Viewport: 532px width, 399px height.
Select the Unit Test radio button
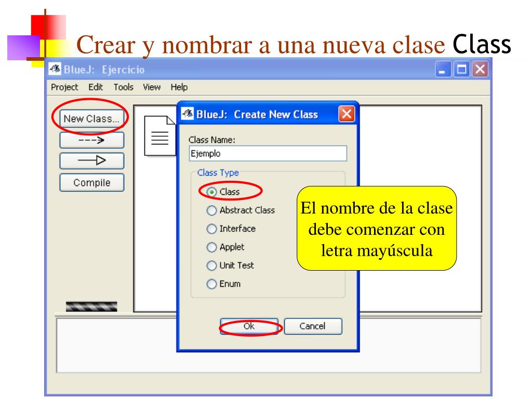point(211,265)
